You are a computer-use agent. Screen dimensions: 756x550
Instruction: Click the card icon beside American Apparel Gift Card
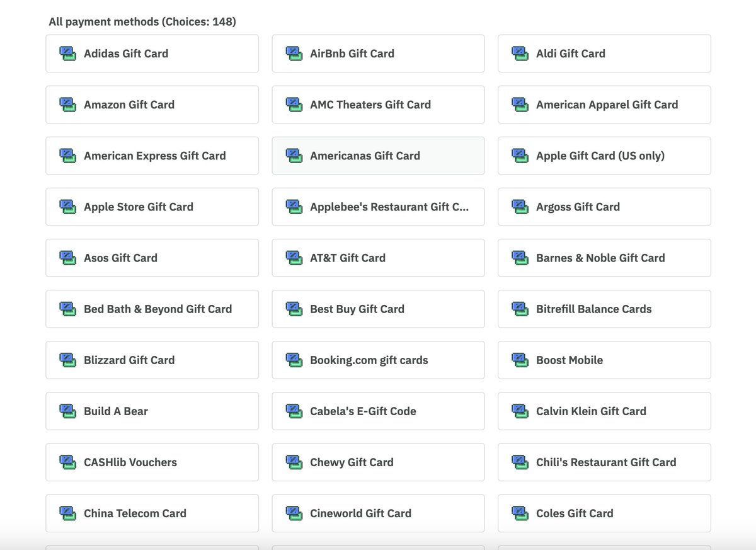[x=520, y=105]
